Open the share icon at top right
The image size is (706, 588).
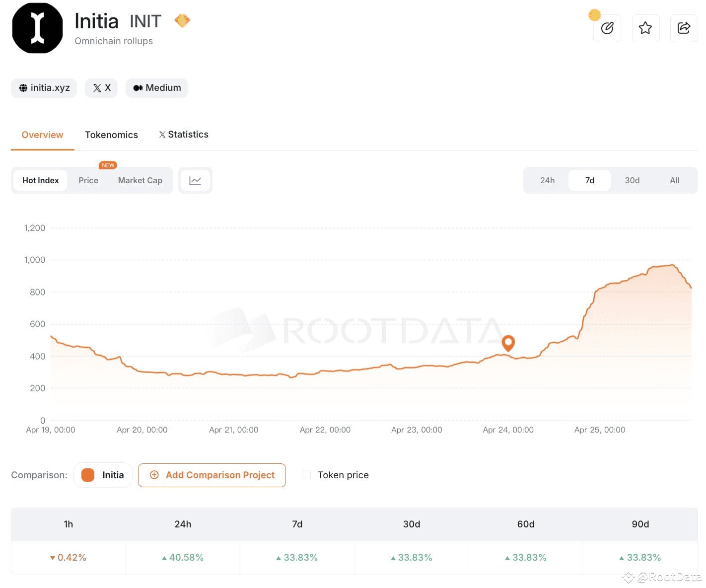(684, 28)
